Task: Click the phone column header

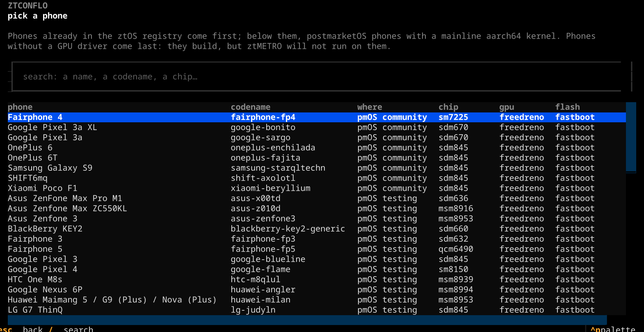Action: [x=20, y=107]
